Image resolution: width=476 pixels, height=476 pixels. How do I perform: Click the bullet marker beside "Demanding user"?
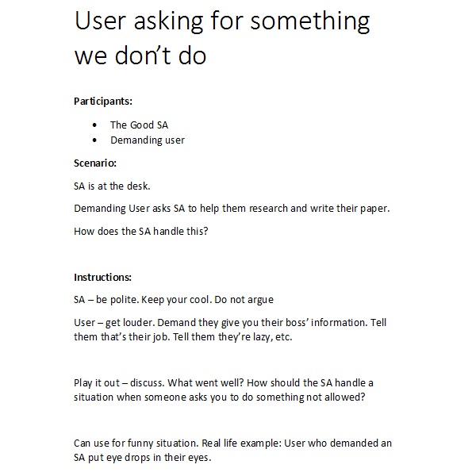pos(95,140)
